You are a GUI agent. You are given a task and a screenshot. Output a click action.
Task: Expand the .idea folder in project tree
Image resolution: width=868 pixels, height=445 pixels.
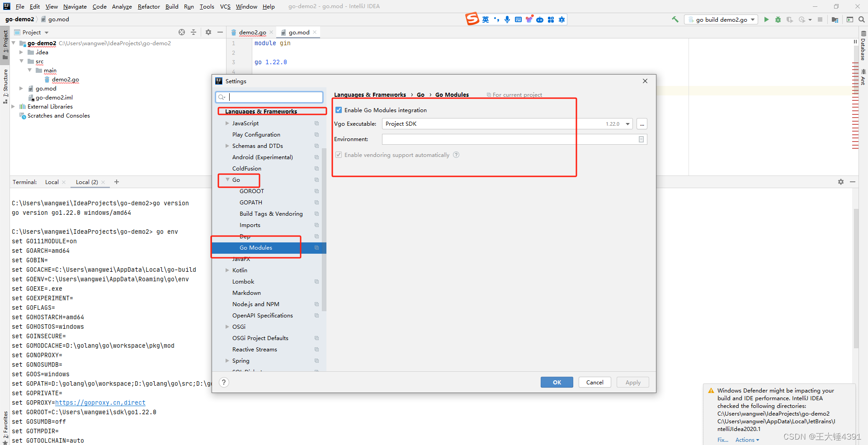coord(21,52)
